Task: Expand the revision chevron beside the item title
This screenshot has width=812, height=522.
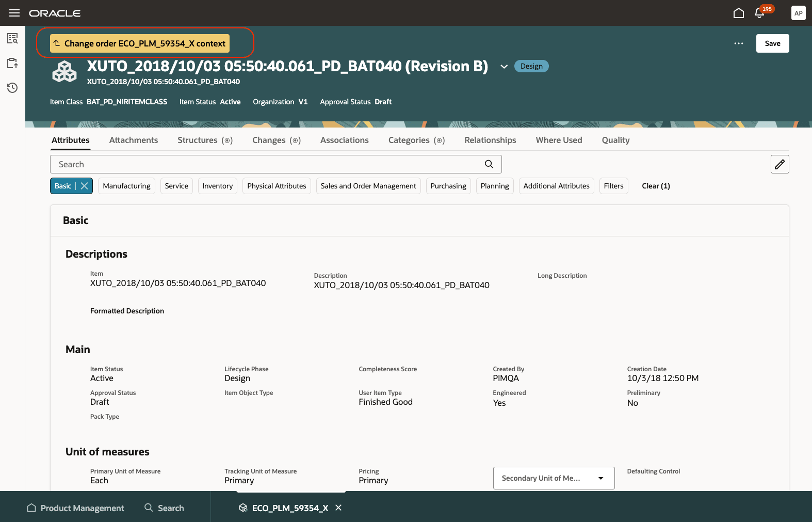Action: [x=504, y=67]
